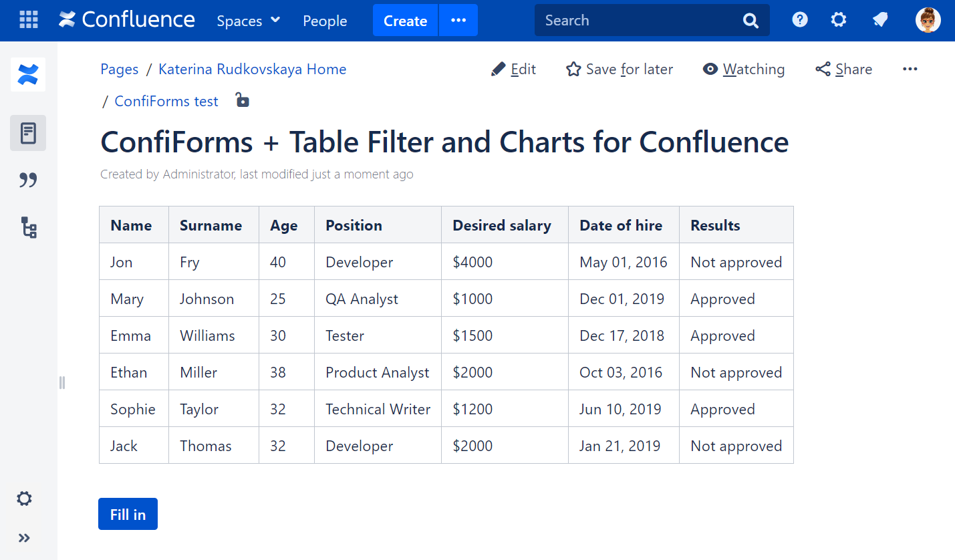
Task: Open the Blog icon in the sidebar
Action: coord(27,179)
